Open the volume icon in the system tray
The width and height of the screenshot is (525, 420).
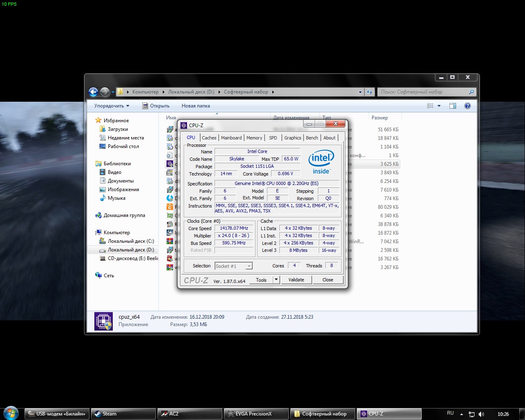(481, 414)
